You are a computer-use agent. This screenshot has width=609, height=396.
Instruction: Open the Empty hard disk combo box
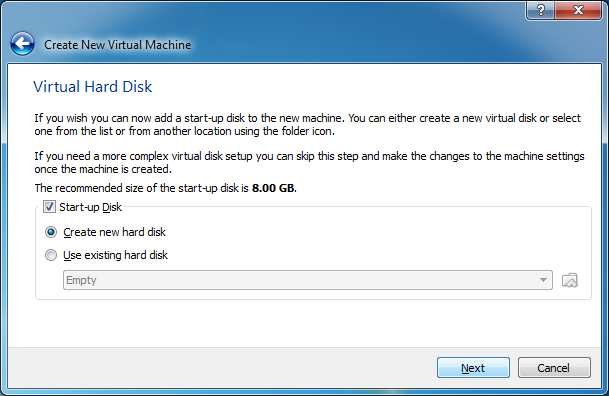[x=308, y=280]
